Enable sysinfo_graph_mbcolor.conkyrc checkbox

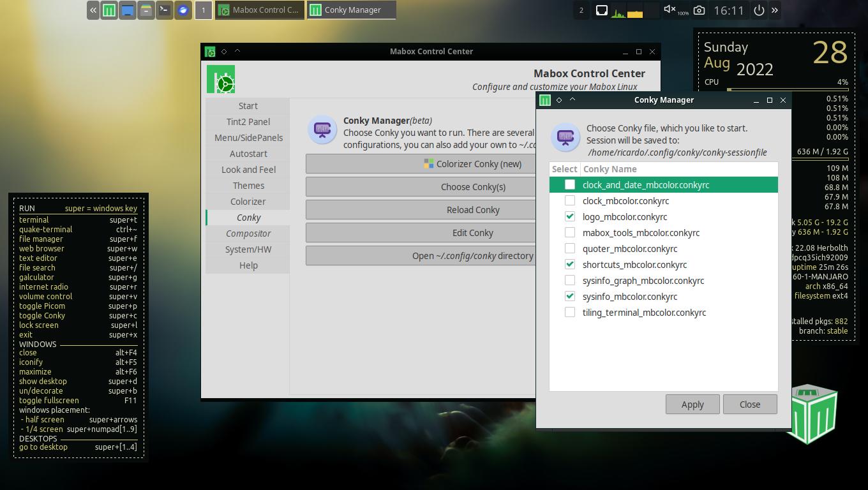coord(570,280)
